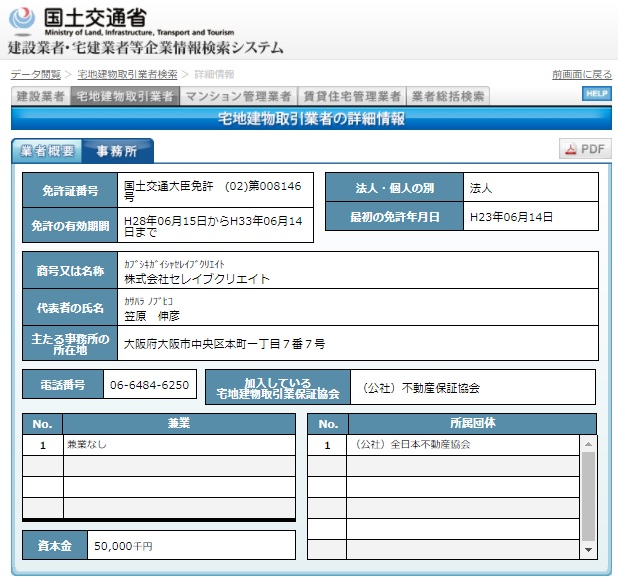Screen dimensions: 618x581
Task: Click address 大阪府大阪市中央区本町一丁目7番7号
Action: click(224, 344)
